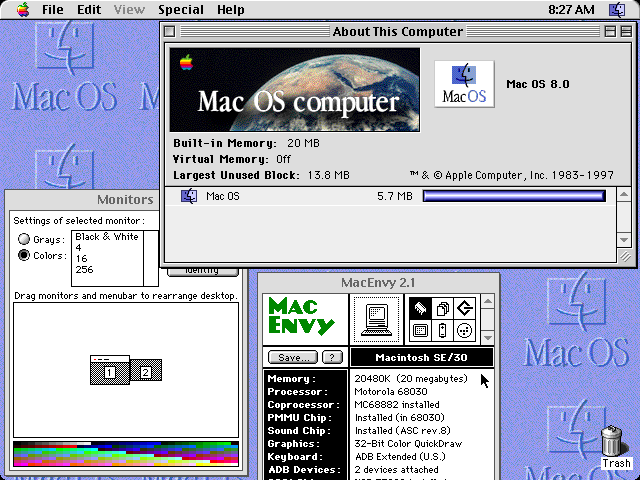Click the PMMU Chip label in MacEnvy
Screen dimensions: 640x480
click(300, 418)
